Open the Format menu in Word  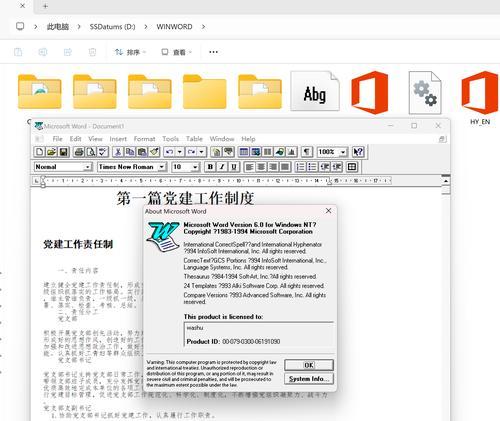click(144, 139)
